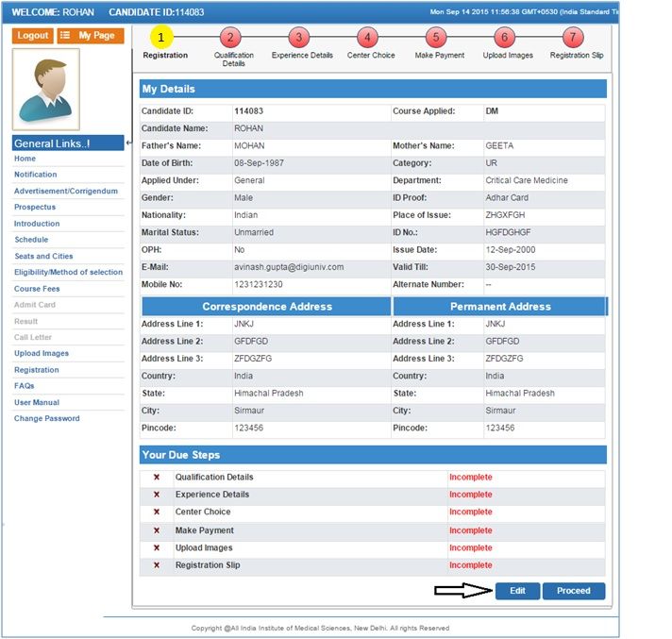The image size is (672, 639).
Task: Click step 6 Upload Images circle
Action: [504, 38]
